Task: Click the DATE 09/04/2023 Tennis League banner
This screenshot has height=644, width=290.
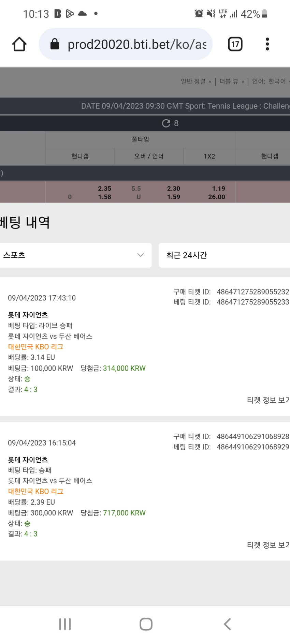Action: pos(186,106)
